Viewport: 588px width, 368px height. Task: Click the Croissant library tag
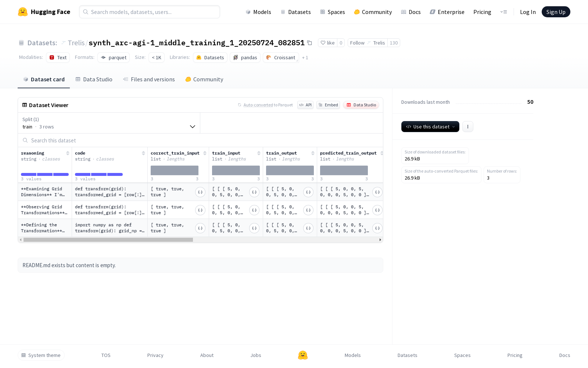tap(281, 57)
